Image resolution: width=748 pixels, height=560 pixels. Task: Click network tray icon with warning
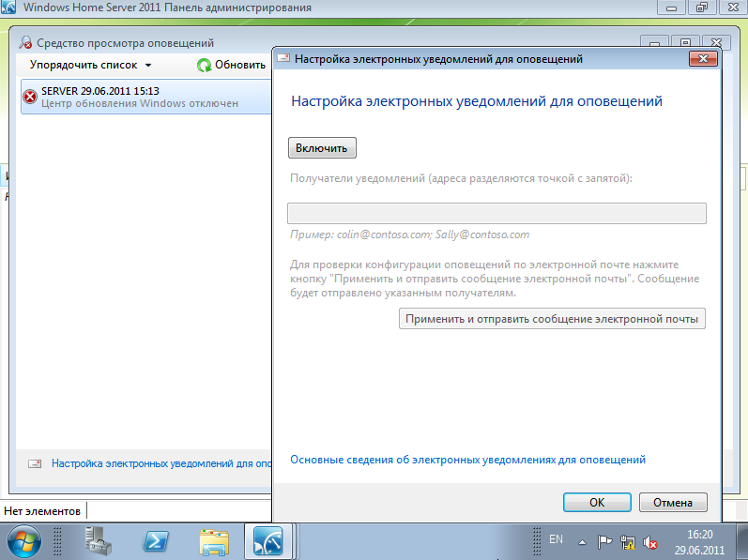pos(627,542)
